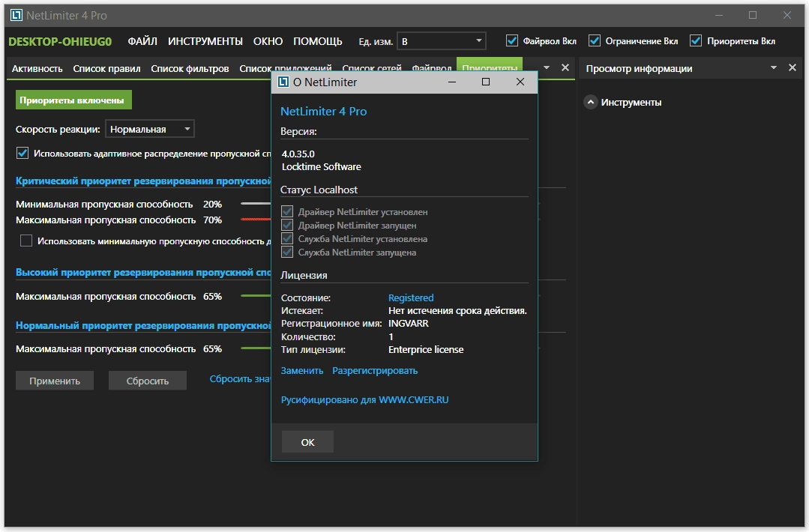Click Служба NetLimiter установлена checkbox
The width and height of the screenshot is (809, 532).
(287, 239)
